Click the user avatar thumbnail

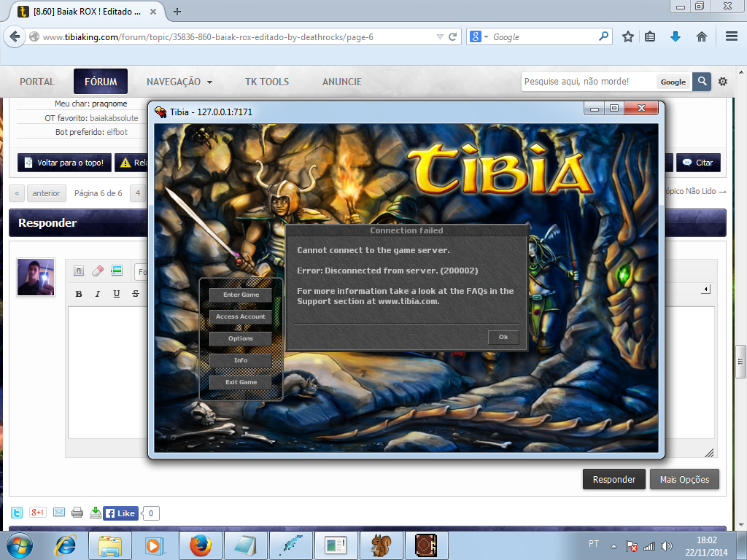(x=36, y=277)
